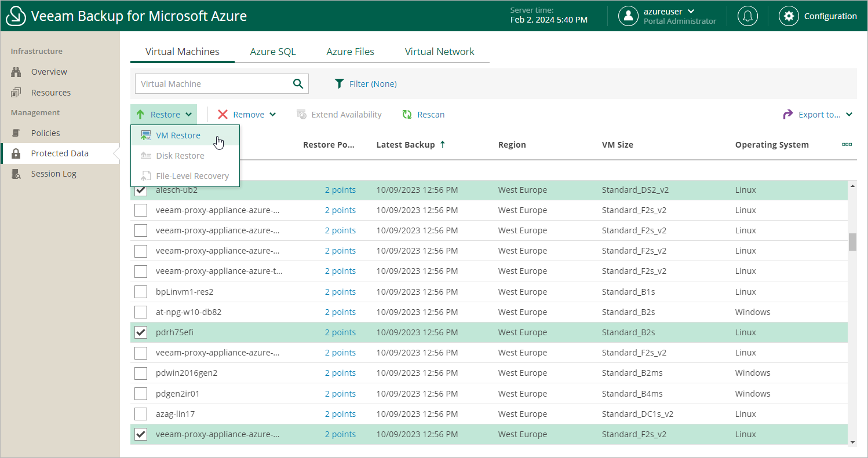Switch to the Azure SQL tab

273,52
